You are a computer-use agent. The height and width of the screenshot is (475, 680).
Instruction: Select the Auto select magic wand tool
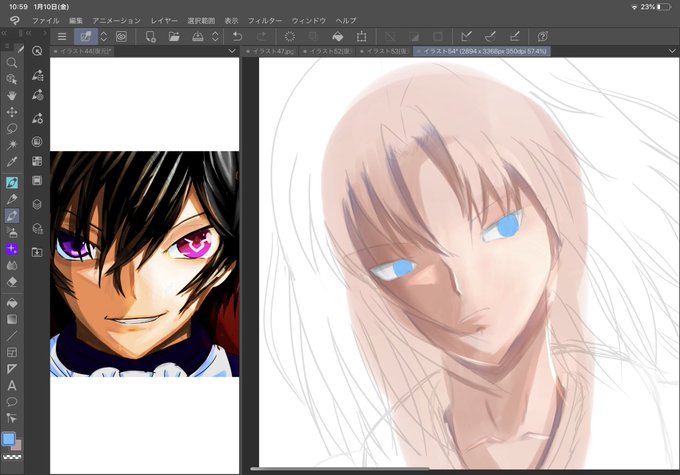tap(12, 144)
